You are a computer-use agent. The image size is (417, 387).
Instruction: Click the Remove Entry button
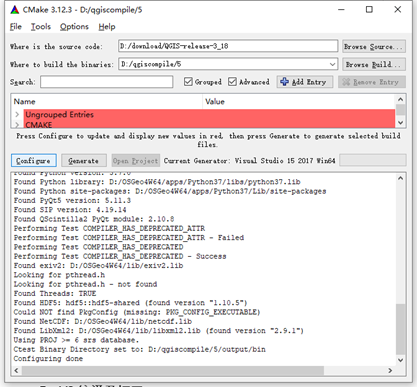372,82
